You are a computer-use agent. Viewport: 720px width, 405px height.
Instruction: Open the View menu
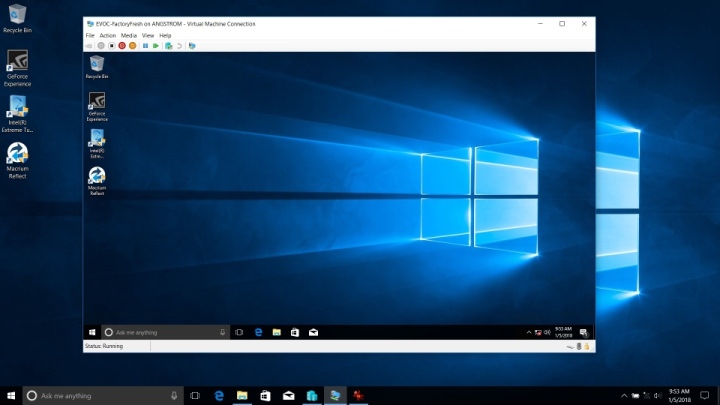coord(148,35)
